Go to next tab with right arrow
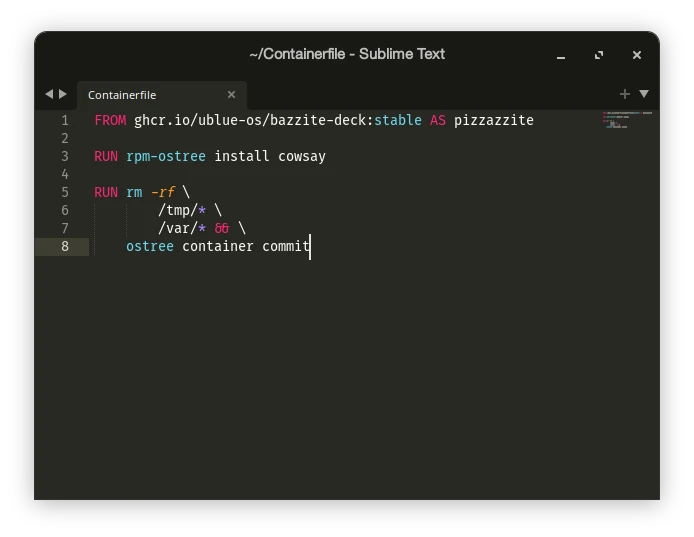694x537 pixels. [x=63, y=94]
